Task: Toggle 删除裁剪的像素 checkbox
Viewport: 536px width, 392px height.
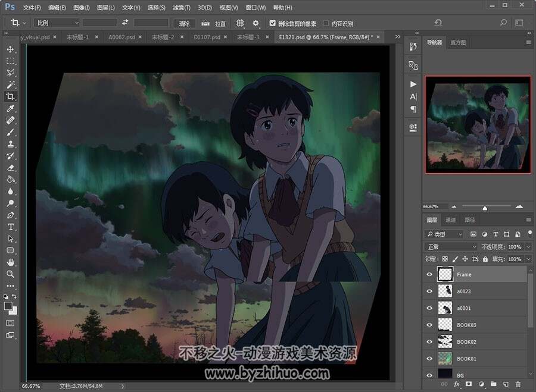Action: (x=272, y=23)
